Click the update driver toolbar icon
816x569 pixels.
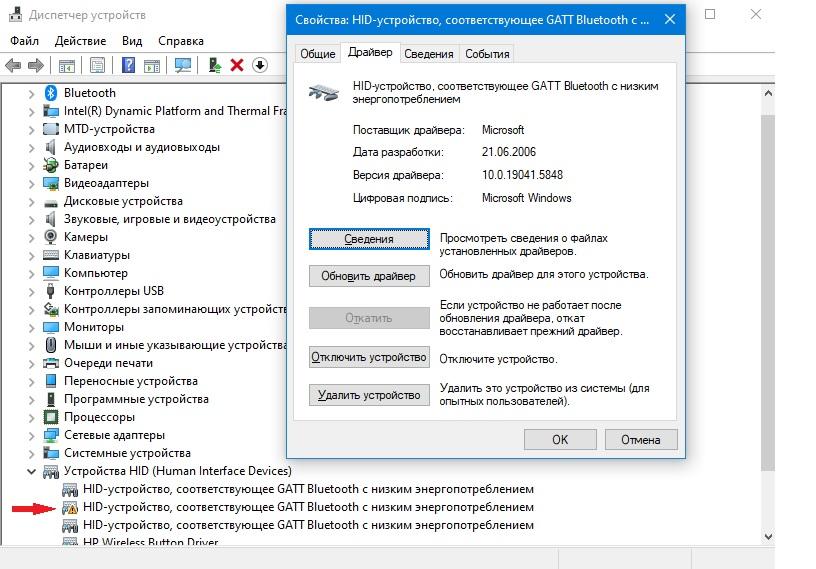pyautogui.click(x=214, y=65)
